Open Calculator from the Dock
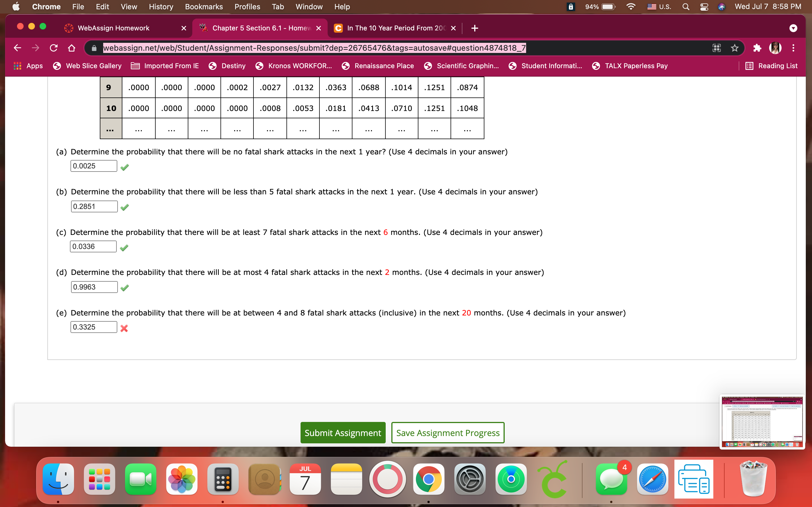812x507 pixels. 223,479
